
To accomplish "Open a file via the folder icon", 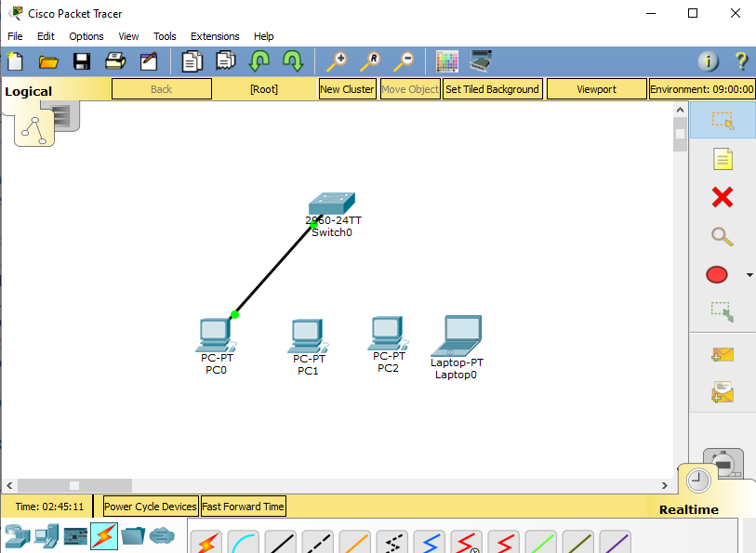I will coord(48,61).
